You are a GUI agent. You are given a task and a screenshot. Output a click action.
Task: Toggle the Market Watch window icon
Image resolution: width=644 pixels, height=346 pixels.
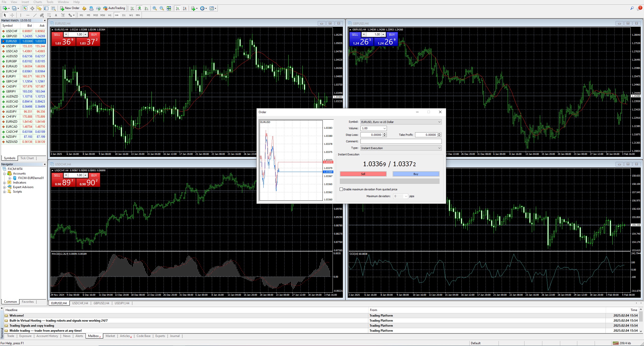point(25,8)
